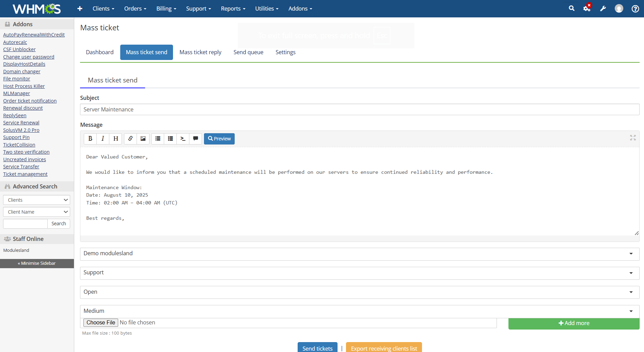This screenshot has height=352, width=644.
Task: Click into the Subject input field
Action: click(x=360, y=109)
